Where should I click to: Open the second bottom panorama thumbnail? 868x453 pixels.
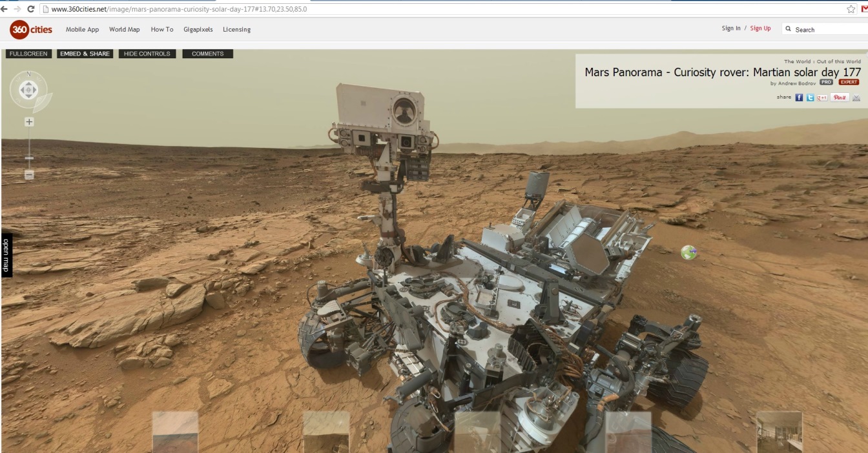(326, 432)
